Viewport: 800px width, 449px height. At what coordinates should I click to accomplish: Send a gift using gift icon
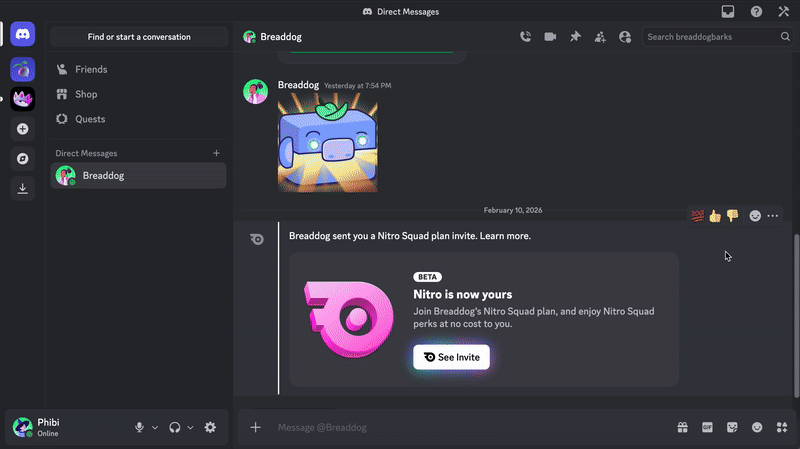pos(682,427)
